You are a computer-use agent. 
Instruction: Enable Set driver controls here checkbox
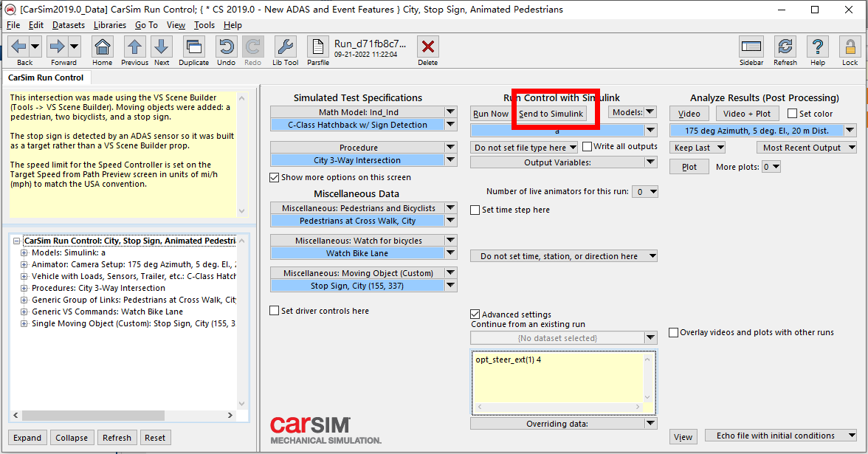coord(274,311)
